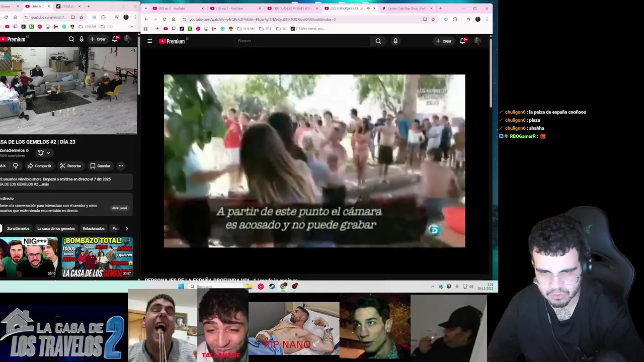Screen dimensions: 644x362
Task: Click Guardar button in left YouTube window
Action: coord(100,166)
